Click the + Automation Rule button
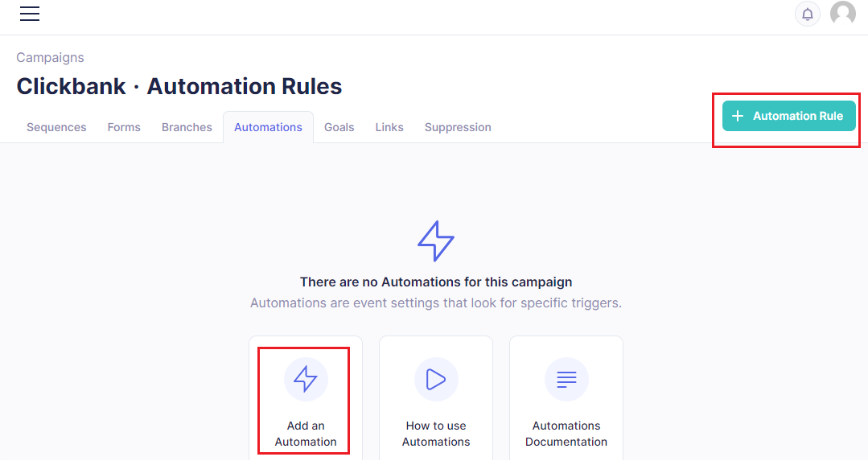The image size is (868, 461). [789, 116]
